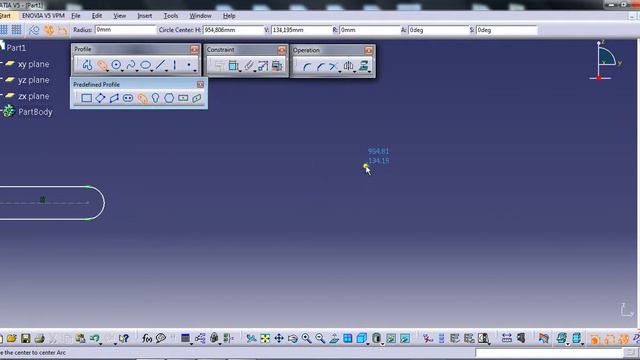Viewport: 640px width, 360px height.
Task: Click the Open file folder icon
Action: pos(12,338)
